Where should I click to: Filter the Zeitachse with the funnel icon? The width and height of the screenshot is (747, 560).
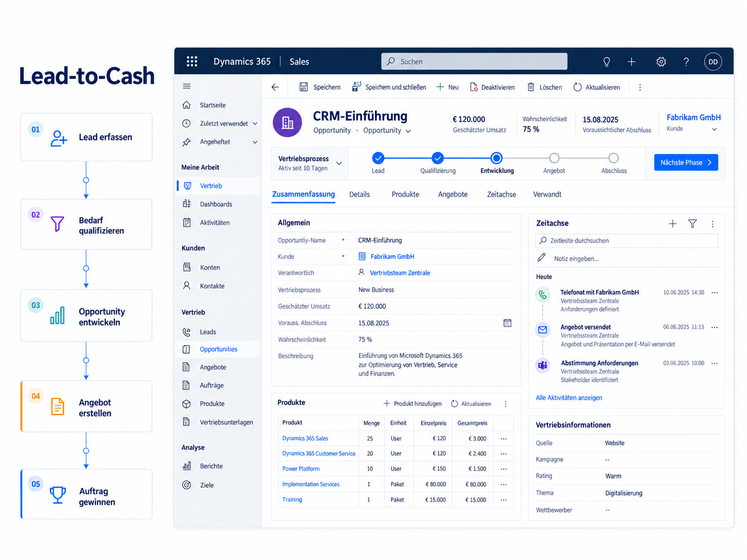click(693, 223)
